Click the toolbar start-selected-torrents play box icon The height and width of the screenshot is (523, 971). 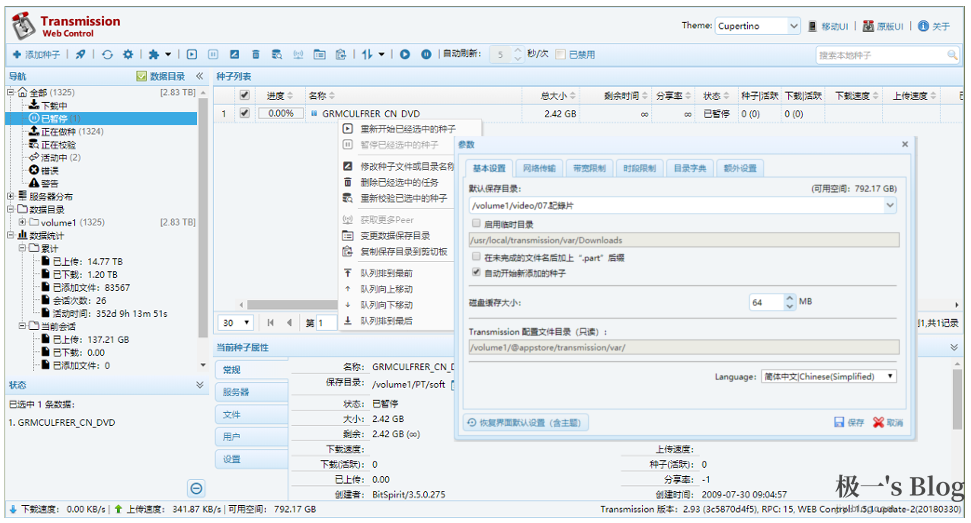pos(192,54)
